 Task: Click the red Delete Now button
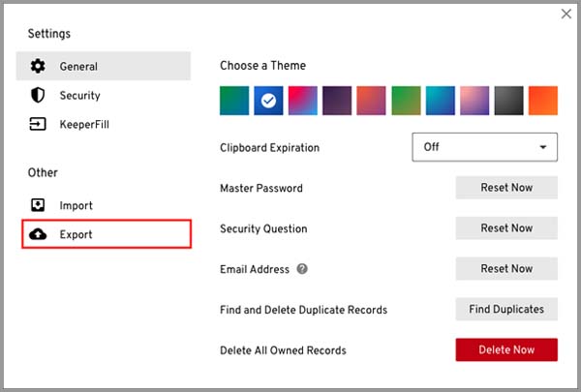(506, 349)
